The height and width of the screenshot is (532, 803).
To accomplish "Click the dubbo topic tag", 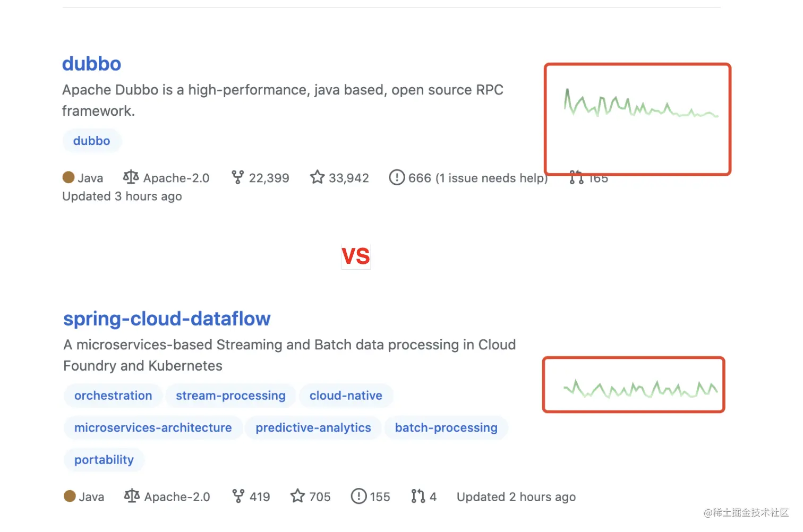I will (x=92, y=141).
